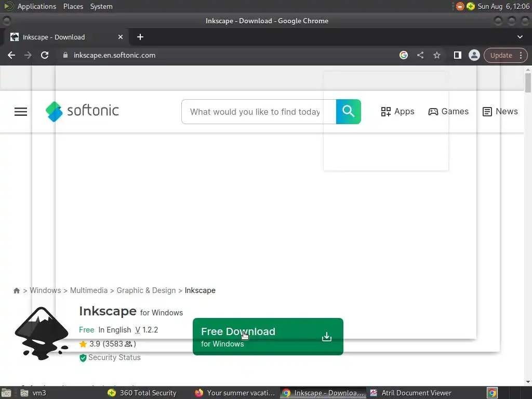The width and height of the screenshot is (532, 399).
Task: Bookmark this page with the star icon
Action: (436, 55)
